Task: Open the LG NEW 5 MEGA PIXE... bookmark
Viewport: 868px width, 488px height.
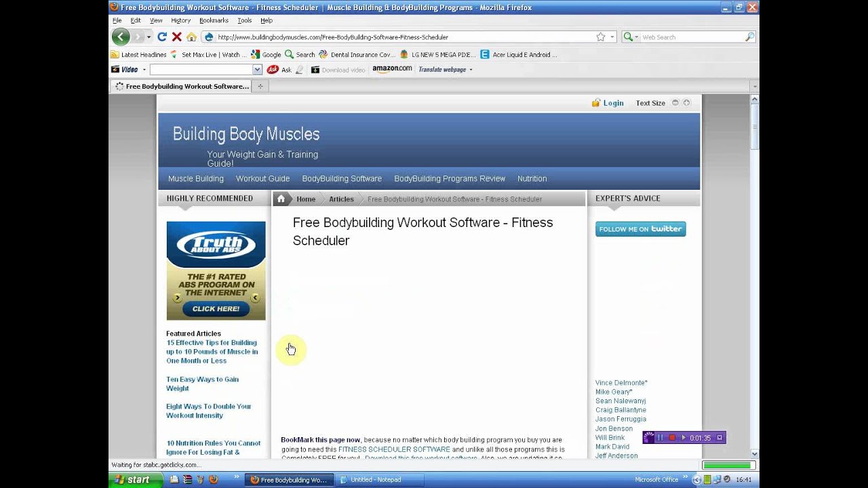Action: (437, 54)
